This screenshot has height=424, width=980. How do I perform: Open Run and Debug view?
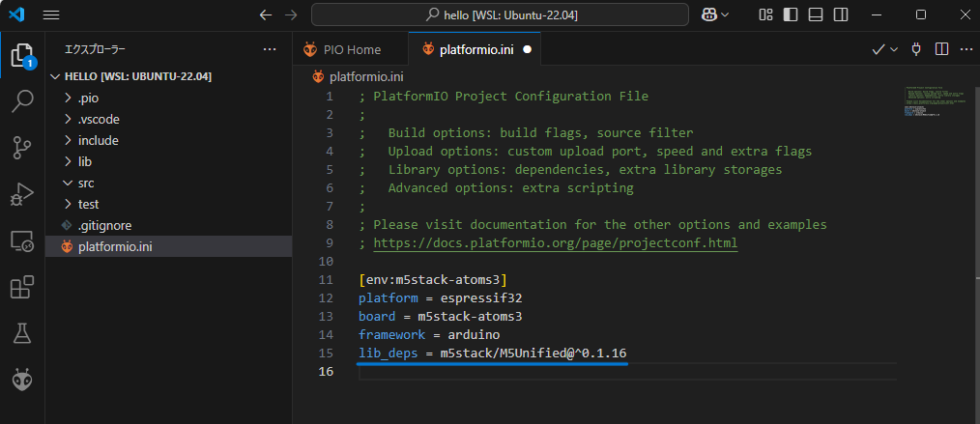pos(22,194)
